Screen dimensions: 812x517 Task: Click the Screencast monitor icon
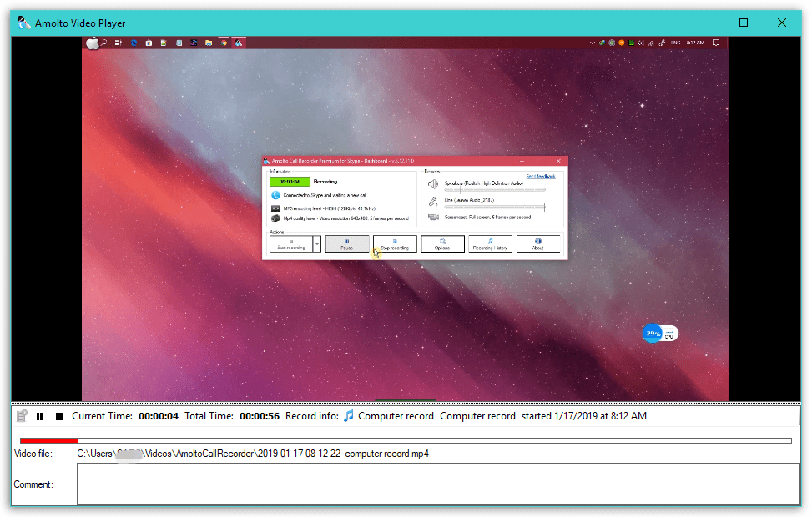coord(432,217)
